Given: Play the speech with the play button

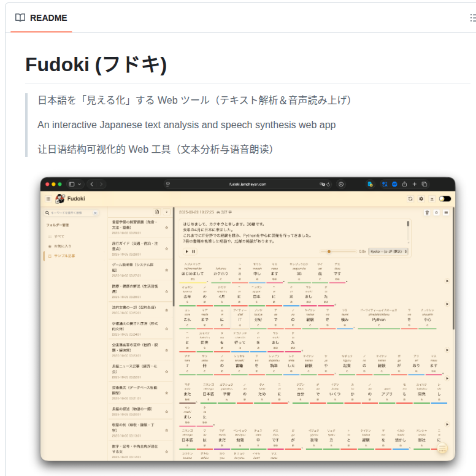Looking at the screenshot, I should coord(186,251).
